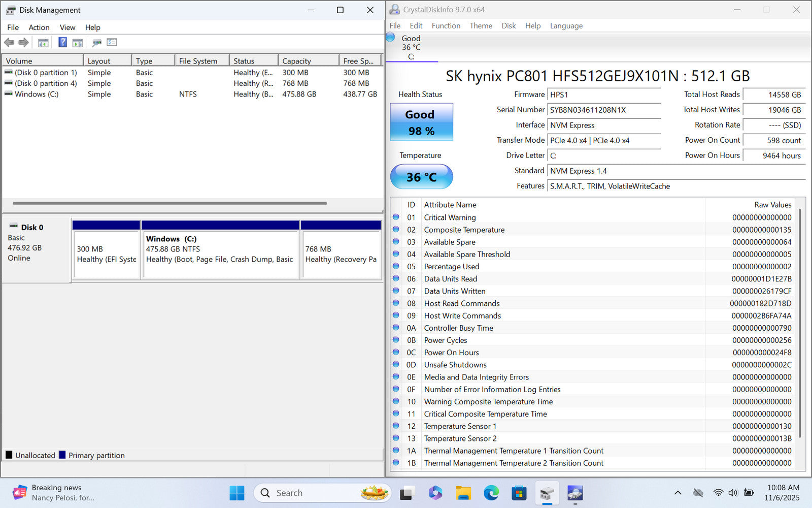
Task: Open the Function menu in CrystalDiskInfo
Action: coord(446,26)
